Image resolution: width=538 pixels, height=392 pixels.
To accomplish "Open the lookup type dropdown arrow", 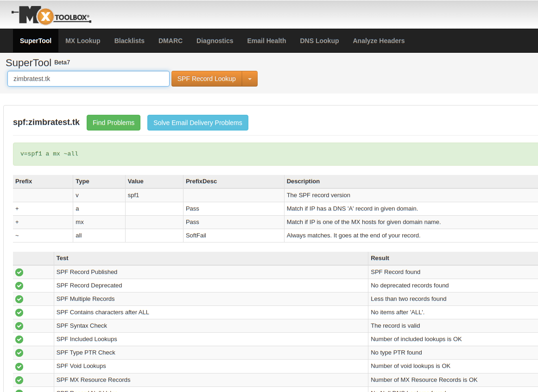I will click(250, 79).
